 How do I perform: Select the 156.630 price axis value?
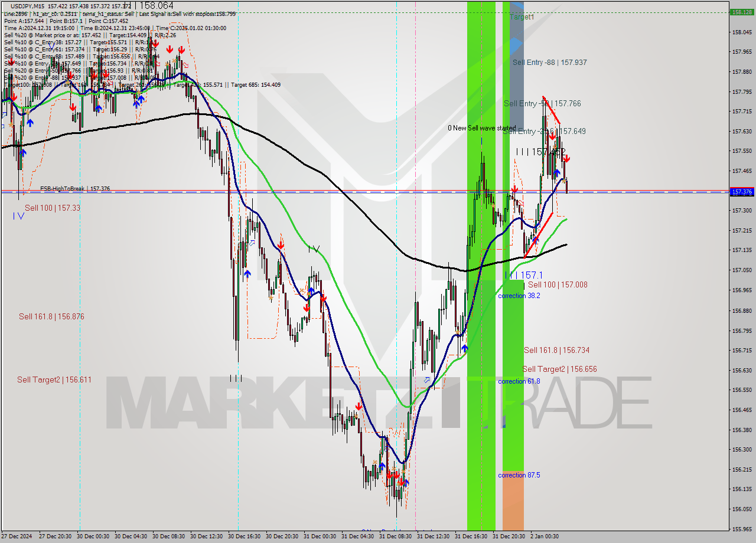point(741,371)
